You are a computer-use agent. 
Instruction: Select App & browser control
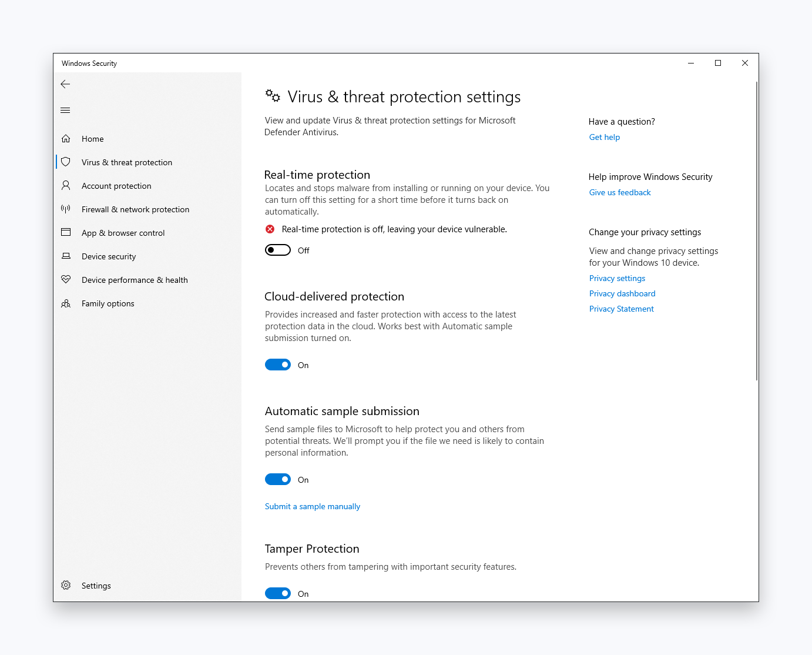click(x=149, y=233)
